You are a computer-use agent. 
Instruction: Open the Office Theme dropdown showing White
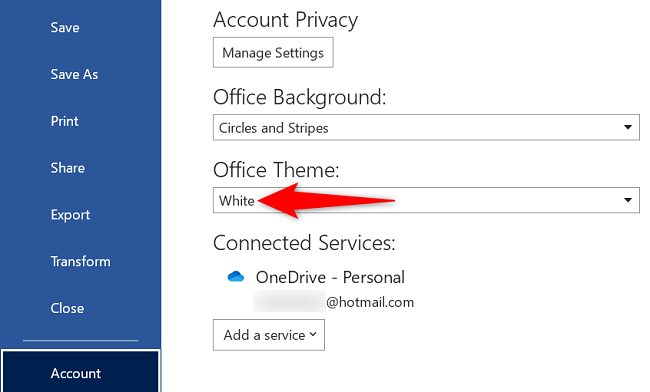coord(426,200)
